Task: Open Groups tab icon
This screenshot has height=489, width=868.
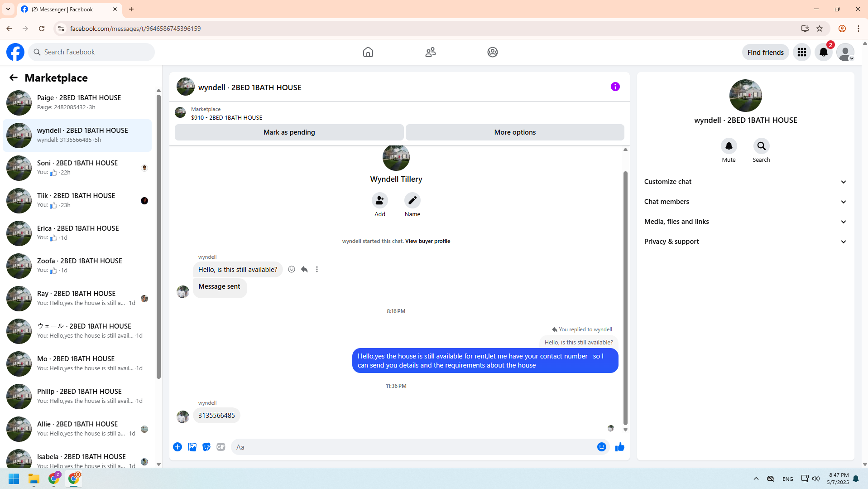Action: tap(492, 52)
